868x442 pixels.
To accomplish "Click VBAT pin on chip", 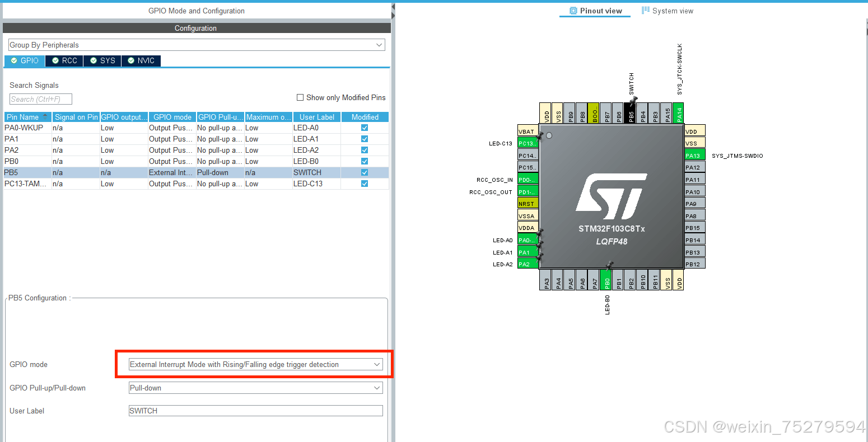I will 528,131.
